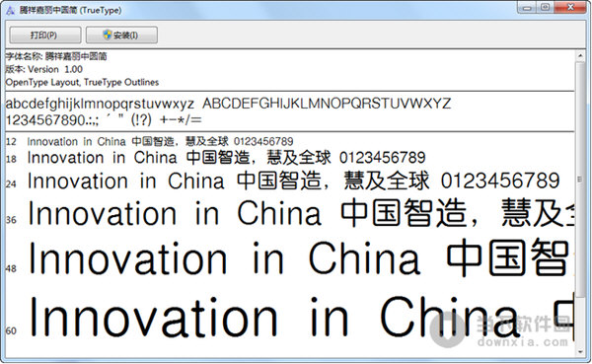
Task: Click the 12-point sample text line
Action: coord(160,142)
